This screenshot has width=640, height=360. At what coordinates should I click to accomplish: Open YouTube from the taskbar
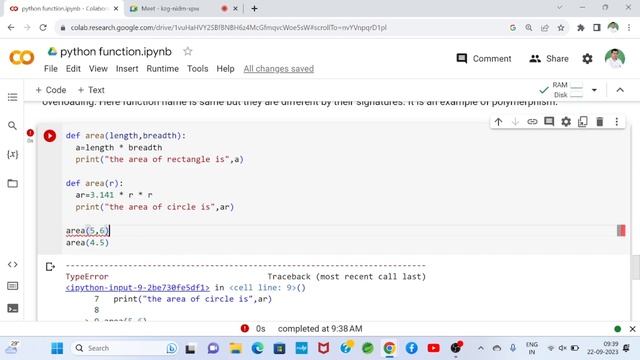point(433,348)
